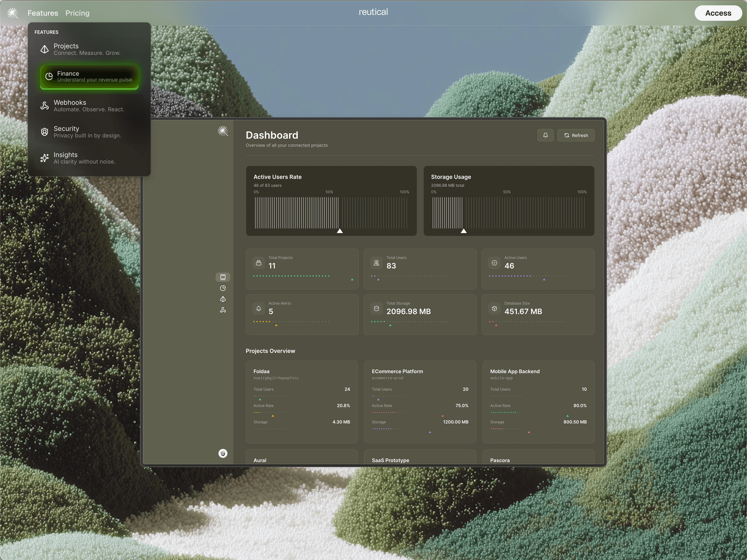The image size is (747, 560).
Task: Open the finance pie-chart icon in sidebar
Action: tap(223, 288)
